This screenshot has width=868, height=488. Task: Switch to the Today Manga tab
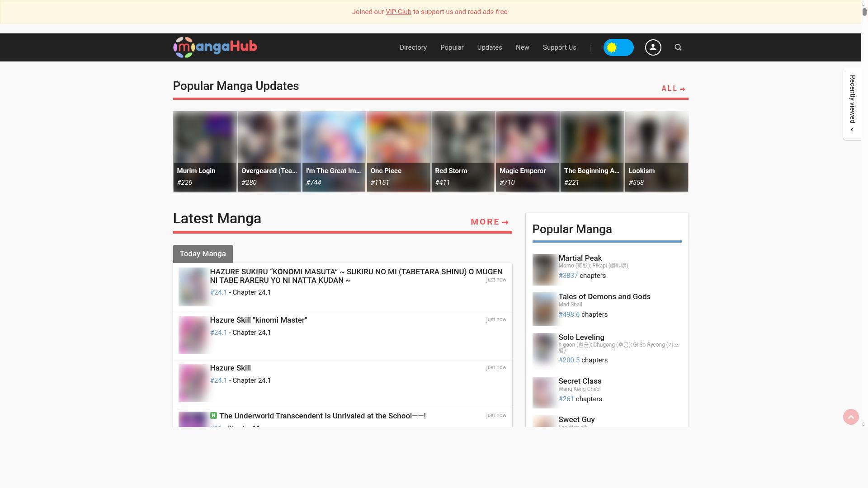(203, 253)
